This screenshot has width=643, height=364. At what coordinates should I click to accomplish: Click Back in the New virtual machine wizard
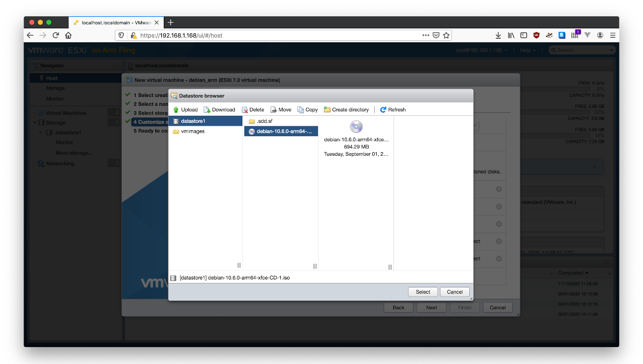tap(399, 307)
